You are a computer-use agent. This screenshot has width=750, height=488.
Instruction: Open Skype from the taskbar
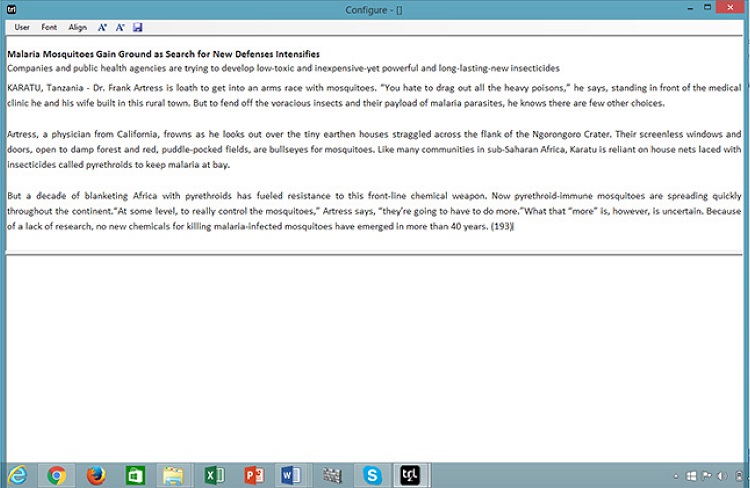click(372, 475)
